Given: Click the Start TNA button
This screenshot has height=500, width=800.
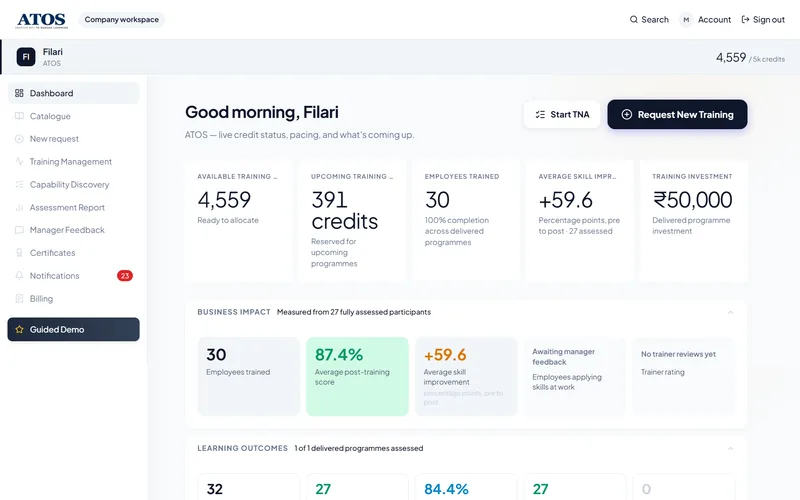Looking at the screenshot, I should click(x=562, y=114).
